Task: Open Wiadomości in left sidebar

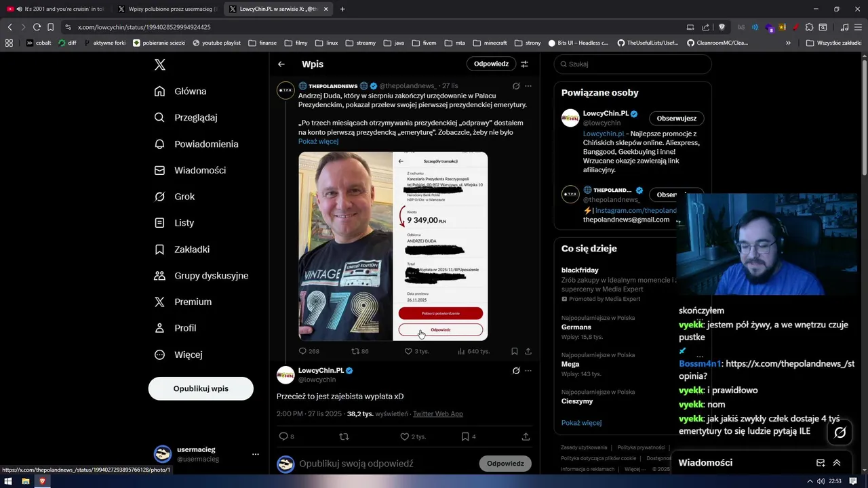Action: tap(191, 170)
